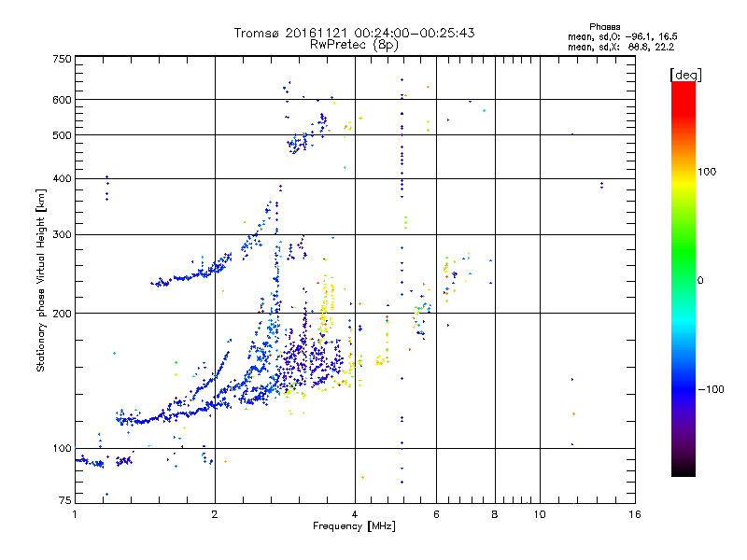Image resolution: width=747 pixels, height=560 pixels.
Task: Click the x-axis '2' tick label
Action: pyautogui.click(x=215, y=514)
